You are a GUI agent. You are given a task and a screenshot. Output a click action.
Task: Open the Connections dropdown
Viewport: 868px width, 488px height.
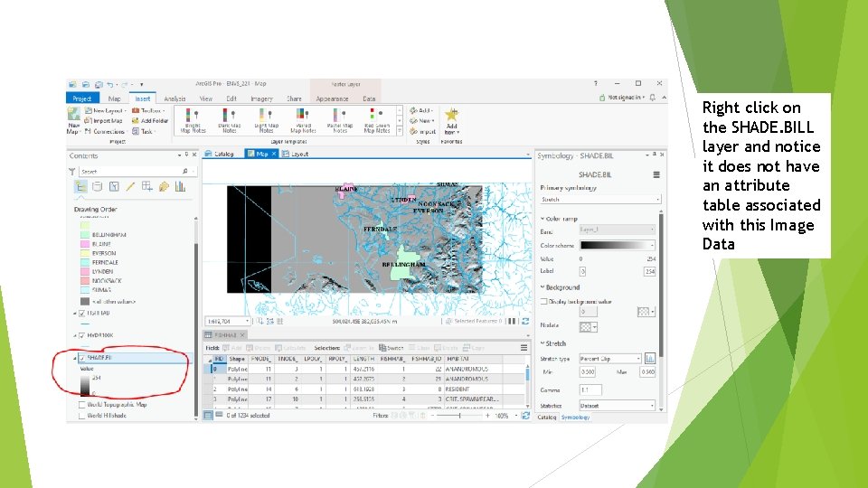(x=105, y=131)
